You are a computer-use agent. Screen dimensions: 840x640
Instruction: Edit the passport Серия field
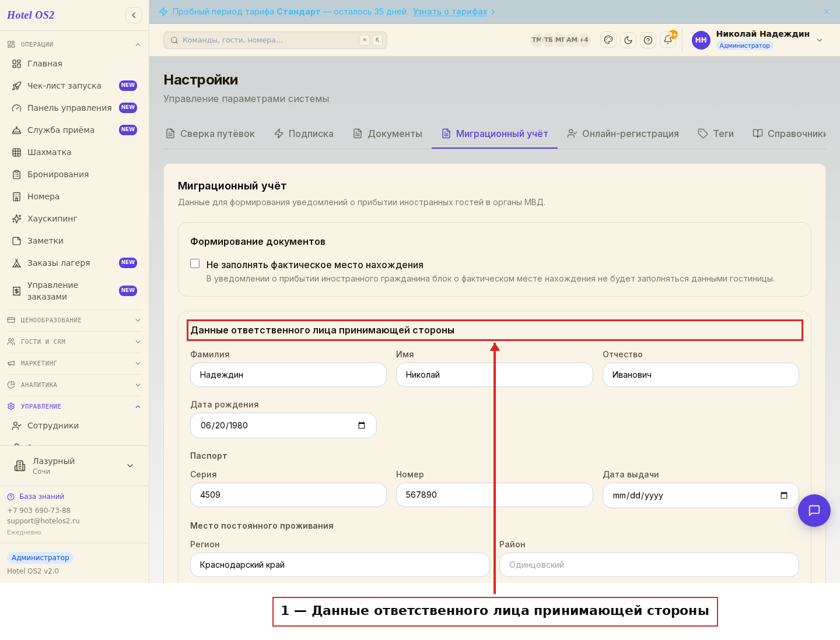pyautogui.click(x=288, y=495)
